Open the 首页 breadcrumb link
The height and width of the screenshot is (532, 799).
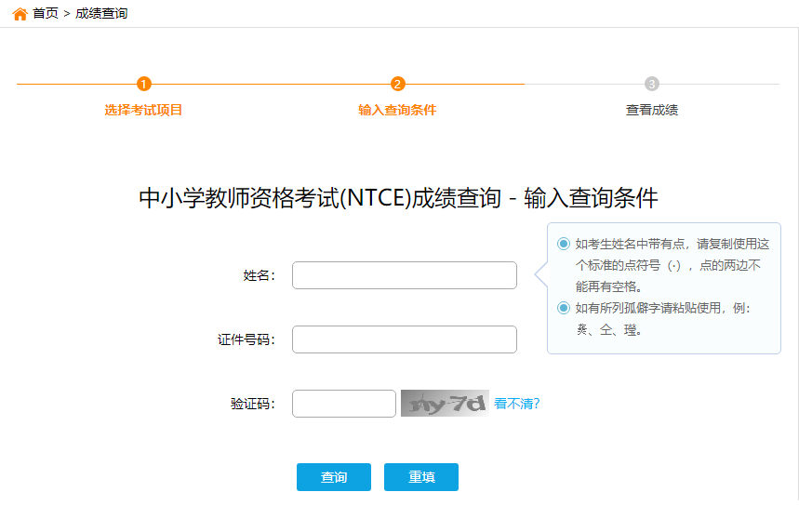46,13
